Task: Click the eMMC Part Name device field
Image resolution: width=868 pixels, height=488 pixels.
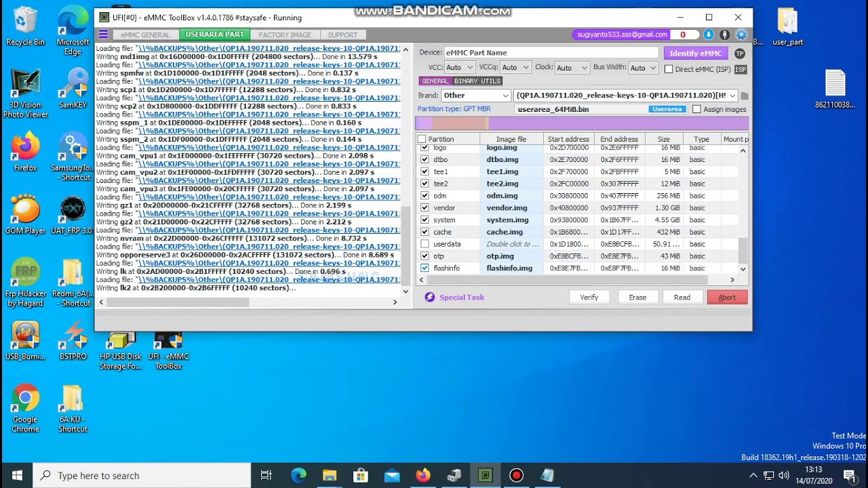Action: (x=551, y=53)
